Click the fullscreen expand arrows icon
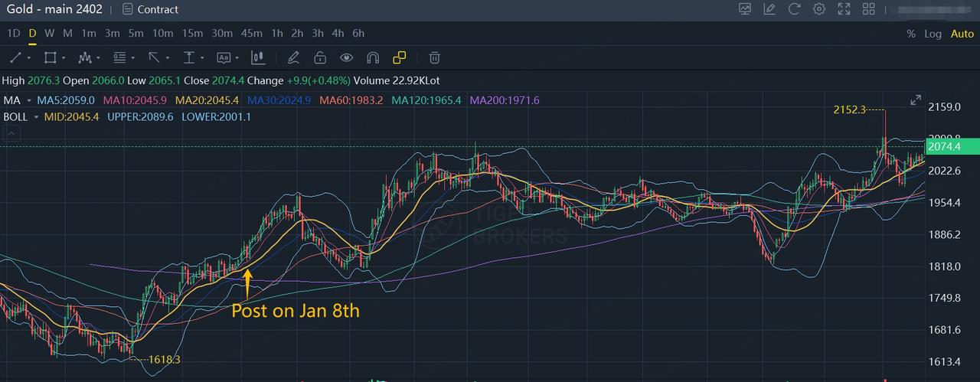Image resolution: width=980 pixels, height=382 pixels. click(x=844, y=9)
